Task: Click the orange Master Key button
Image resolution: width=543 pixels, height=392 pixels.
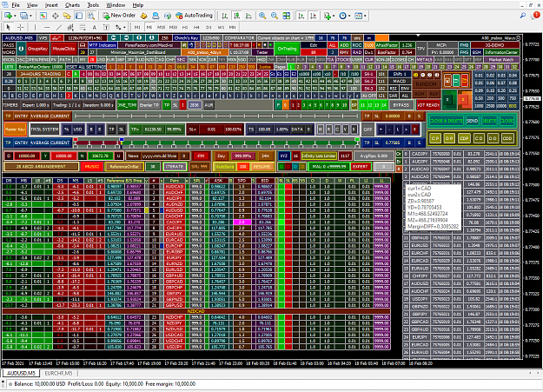Action: [x=16, y=130]
